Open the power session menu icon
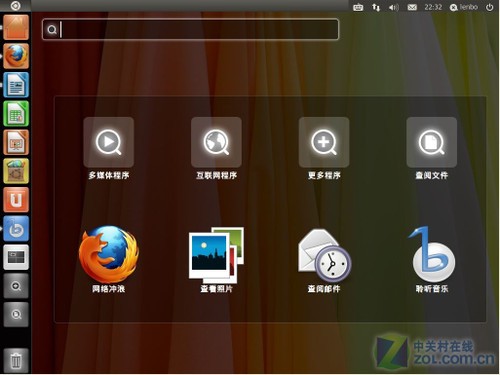 (x=489, y=7)
